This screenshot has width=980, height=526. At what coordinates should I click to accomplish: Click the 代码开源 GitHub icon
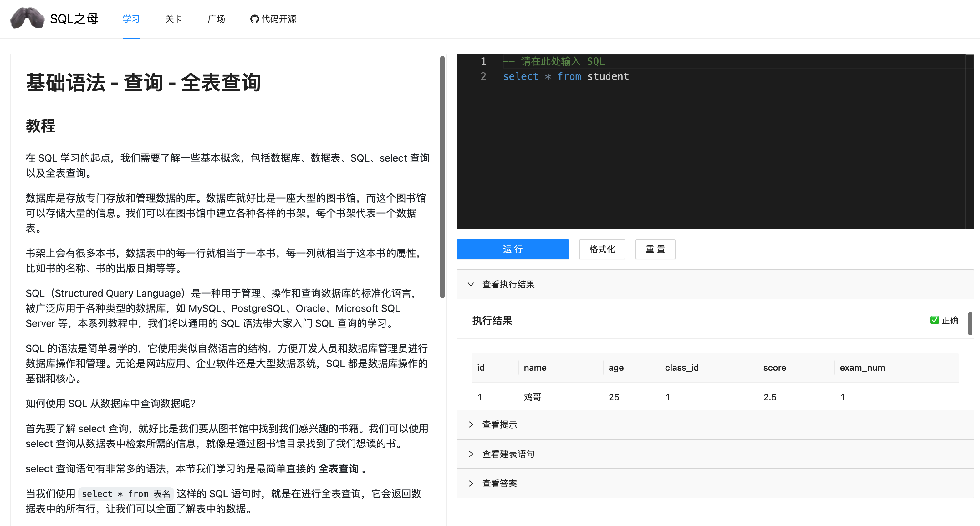pyautogui.click(x=254, y=19)
